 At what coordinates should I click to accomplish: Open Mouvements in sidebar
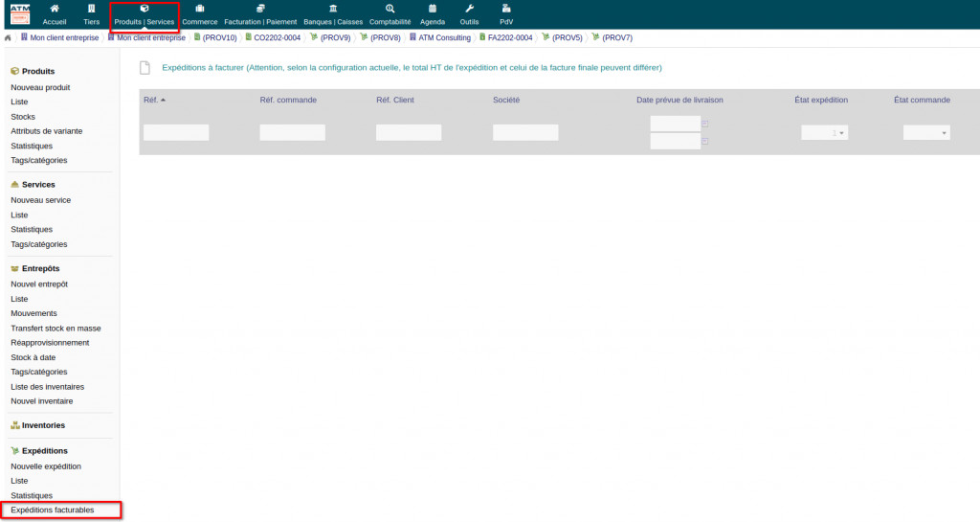33,313
